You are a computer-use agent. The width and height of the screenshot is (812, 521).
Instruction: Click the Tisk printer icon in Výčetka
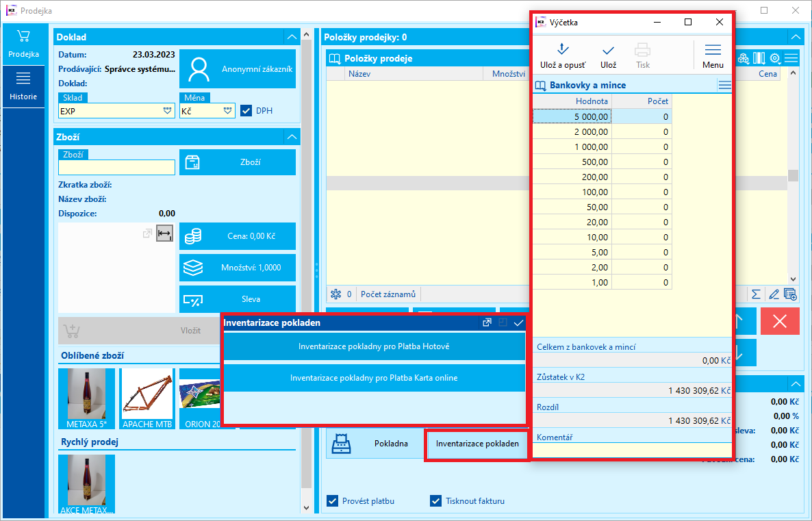coord(643,55)
